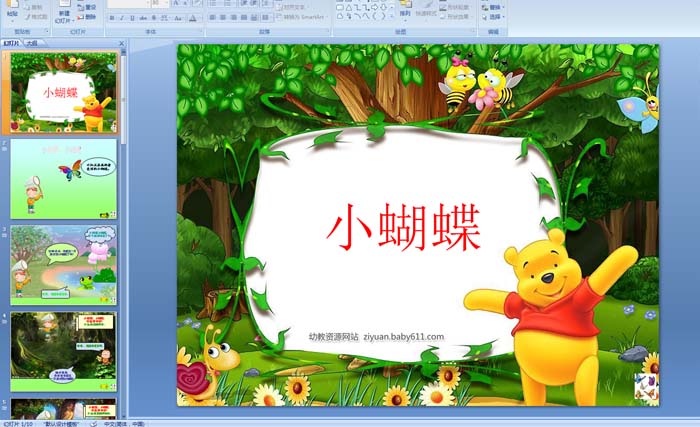
Task: Select the Left Brace shape in gallery
Action: point(374,16)
